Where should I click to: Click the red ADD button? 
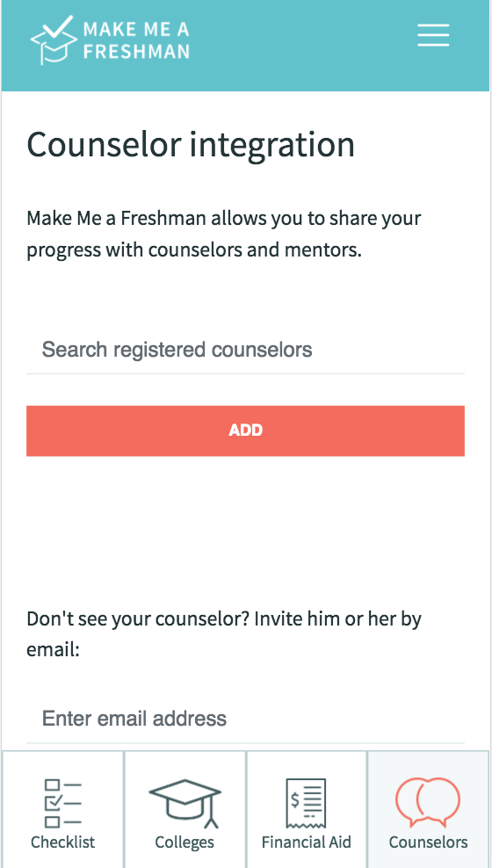(245, 430)
